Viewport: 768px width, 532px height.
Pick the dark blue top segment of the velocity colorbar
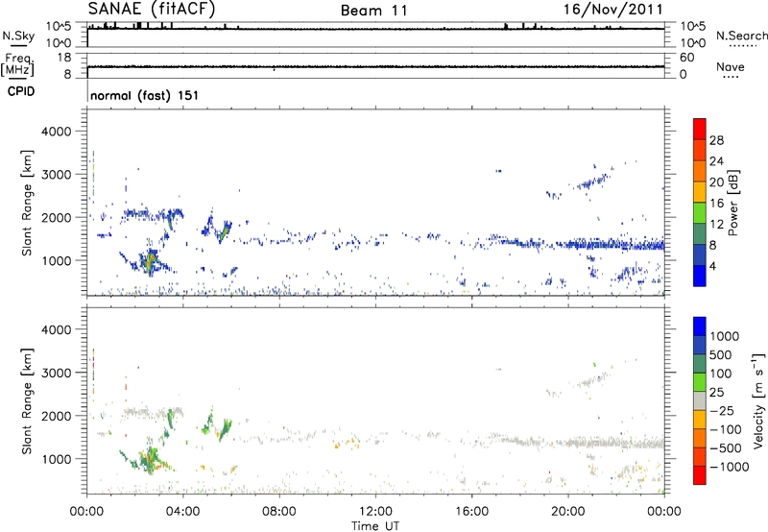[700, 326]
